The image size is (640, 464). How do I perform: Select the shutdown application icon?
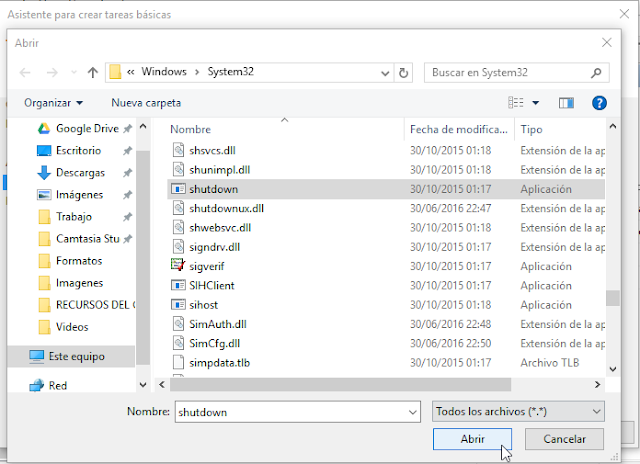coord(178,189)
